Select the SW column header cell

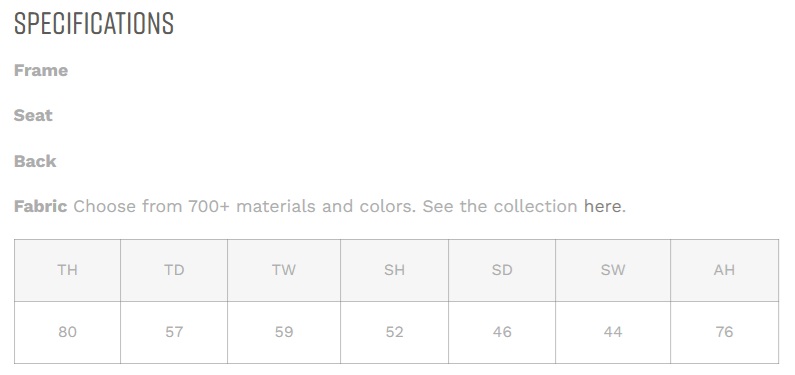[613, 270]
